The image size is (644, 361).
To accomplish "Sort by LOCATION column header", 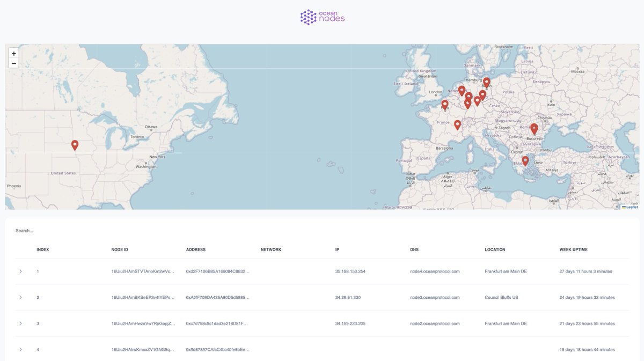I will (x=495, y=249).
